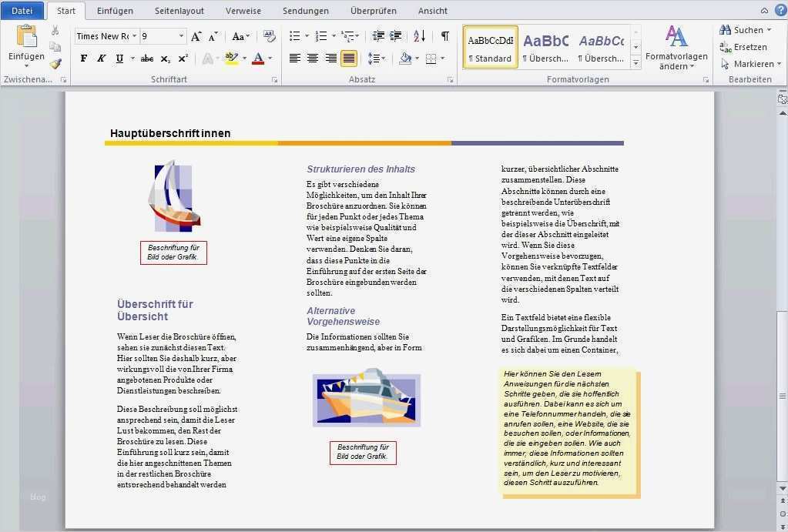Apply italic formatting
The image size is (788, 532).
tap(101, 59)
